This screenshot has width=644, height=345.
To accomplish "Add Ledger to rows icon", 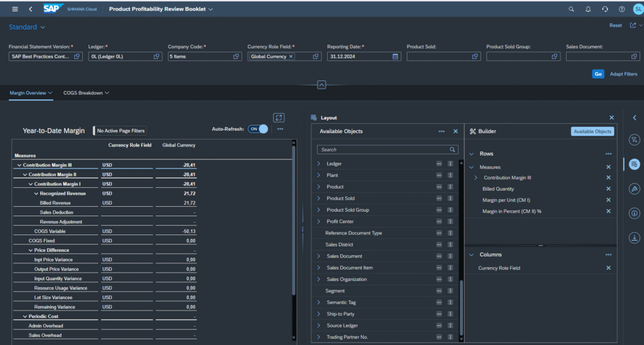I will [439, 163].
